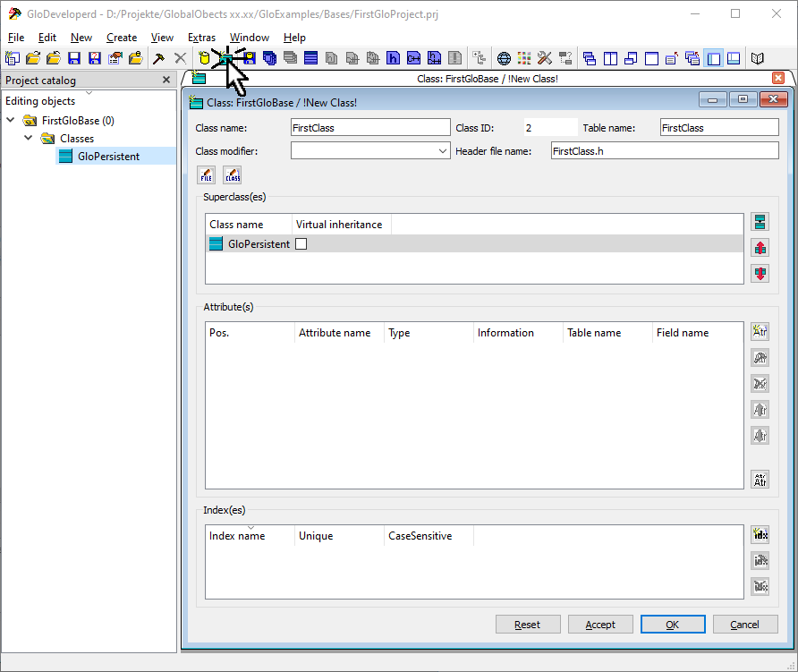This screenshot has width=798, height=672.
Task: Move superclass up with red arrow icon
Action: tap(760, 248)
